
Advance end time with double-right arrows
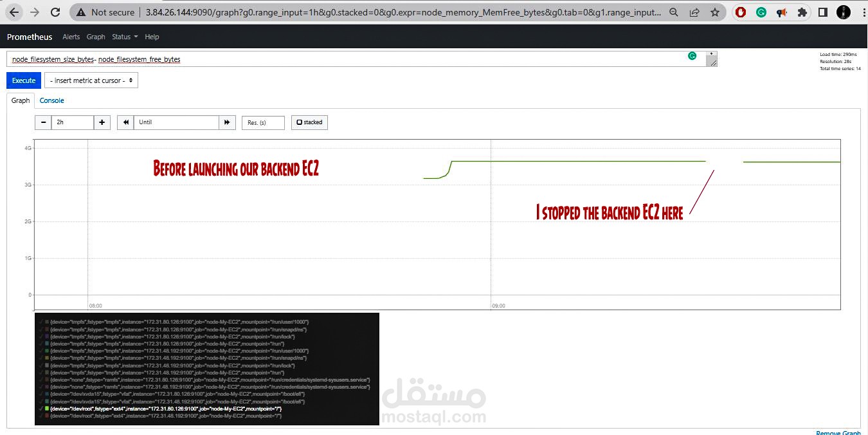coord(227,122)
